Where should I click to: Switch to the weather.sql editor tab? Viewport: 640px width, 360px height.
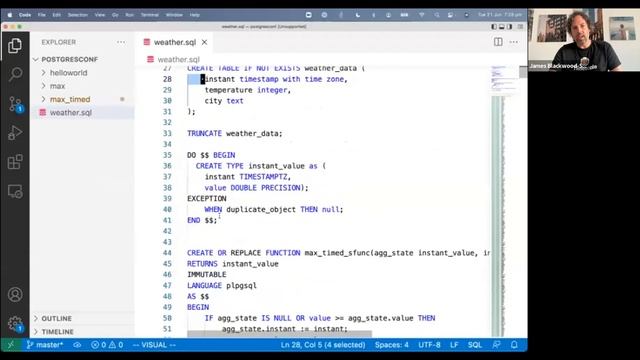coord(175,42)
